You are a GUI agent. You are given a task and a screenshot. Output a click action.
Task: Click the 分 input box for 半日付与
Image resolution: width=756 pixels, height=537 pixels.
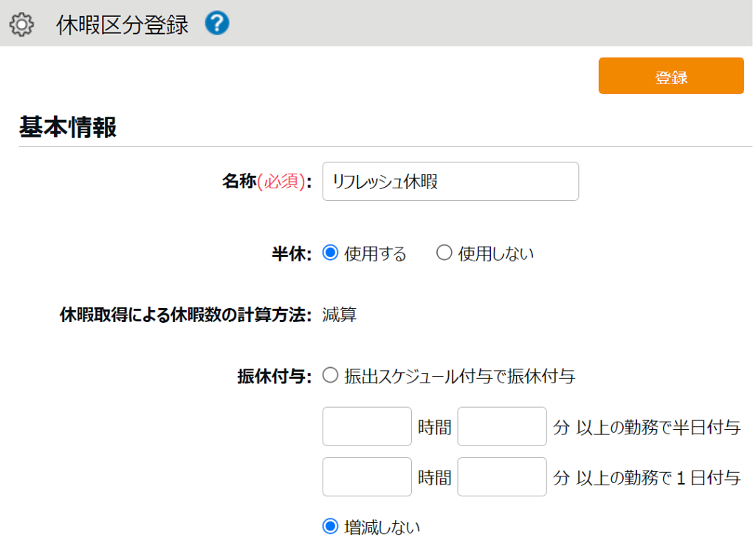tap(502, 426)
